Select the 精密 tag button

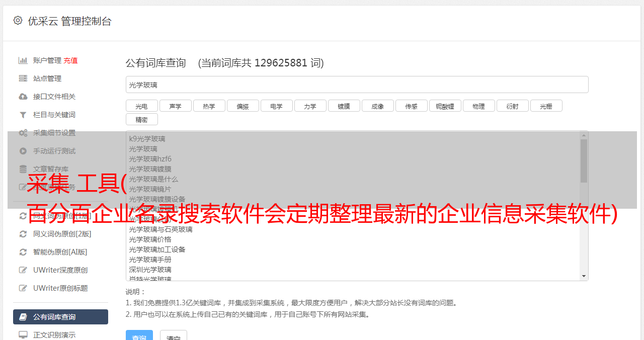coord(141,119)
